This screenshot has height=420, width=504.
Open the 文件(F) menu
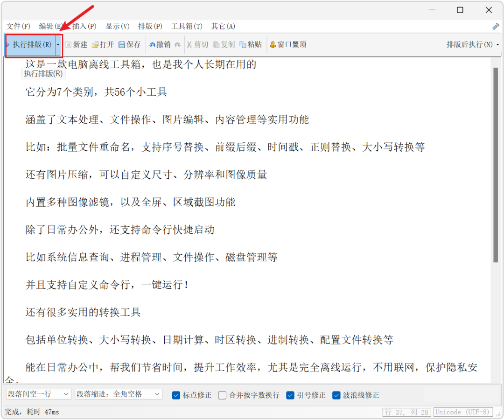pos(19,26)
